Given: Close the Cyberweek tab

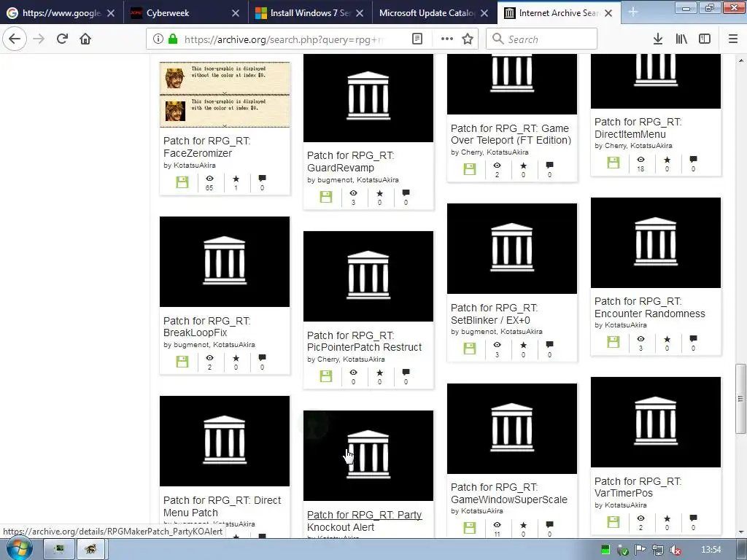Looking at the screenshot, I should point(236,13).
